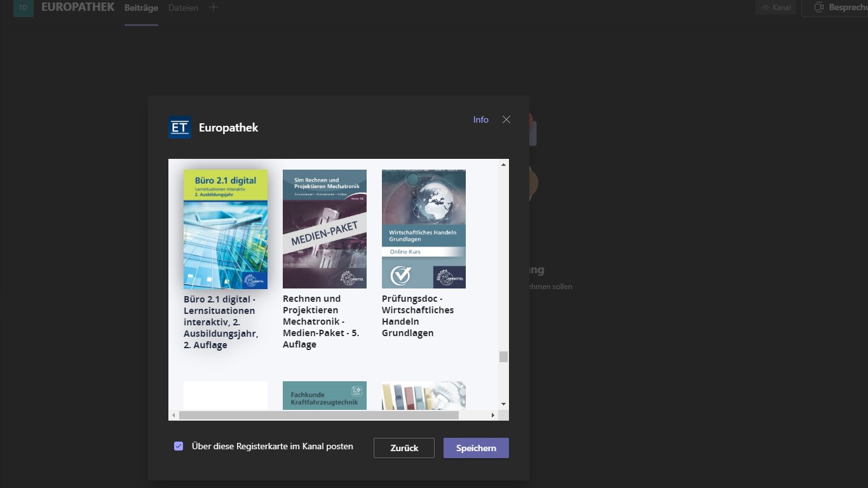Screen dimensions: 868x488
Task: Click the Zurück button
Action: coord(404,448)
